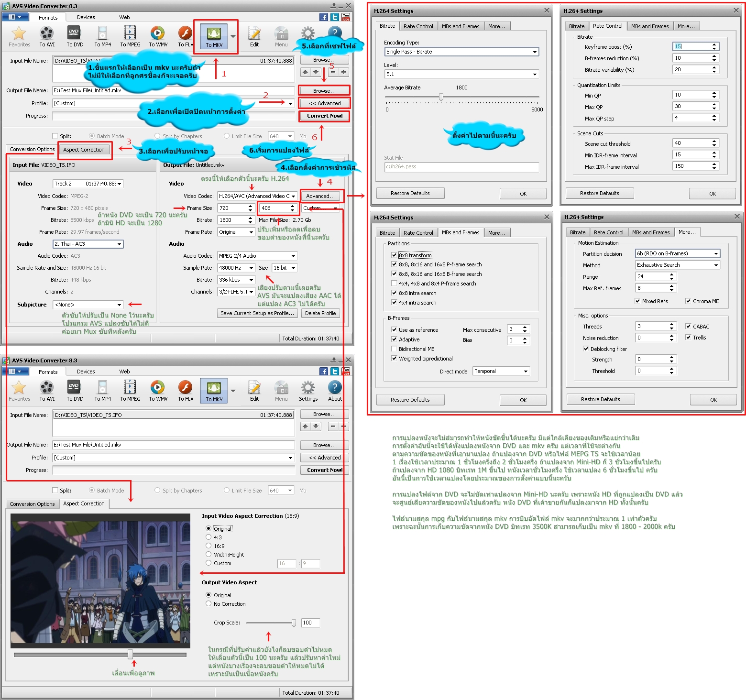Toggle CABAC checkbox

[688, 327]
